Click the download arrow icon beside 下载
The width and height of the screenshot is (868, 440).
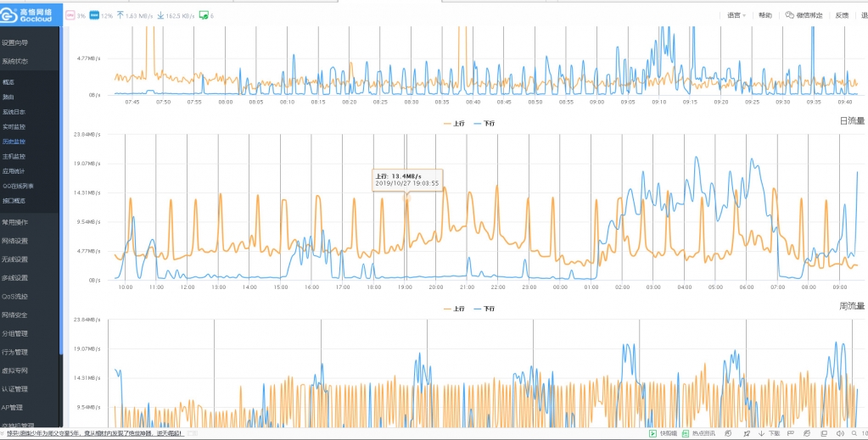pyautogui.click(x=762, y=433)
